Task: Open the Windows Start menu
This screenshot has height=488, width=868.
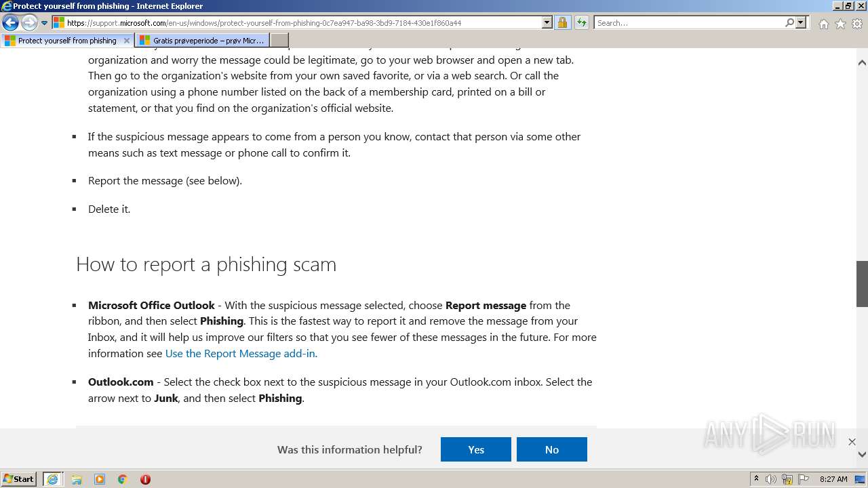Action: pos(19,479)
